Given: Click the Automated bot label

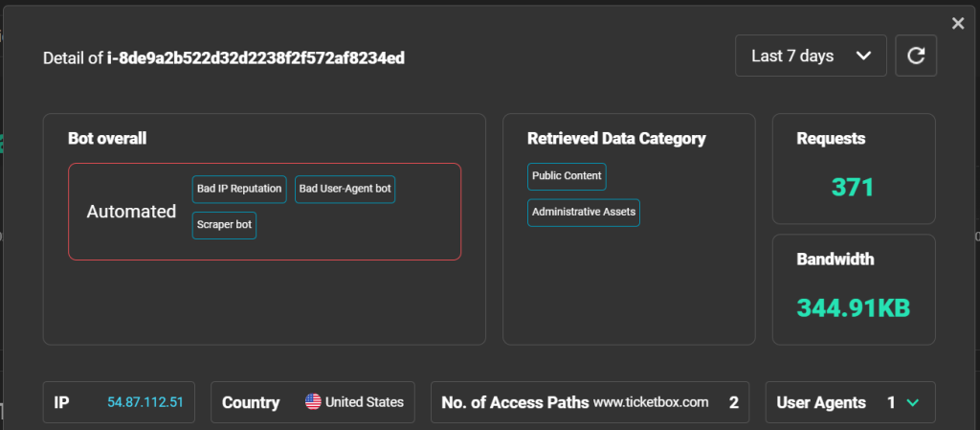Looking at the screenshot, I should click(131, 212).
